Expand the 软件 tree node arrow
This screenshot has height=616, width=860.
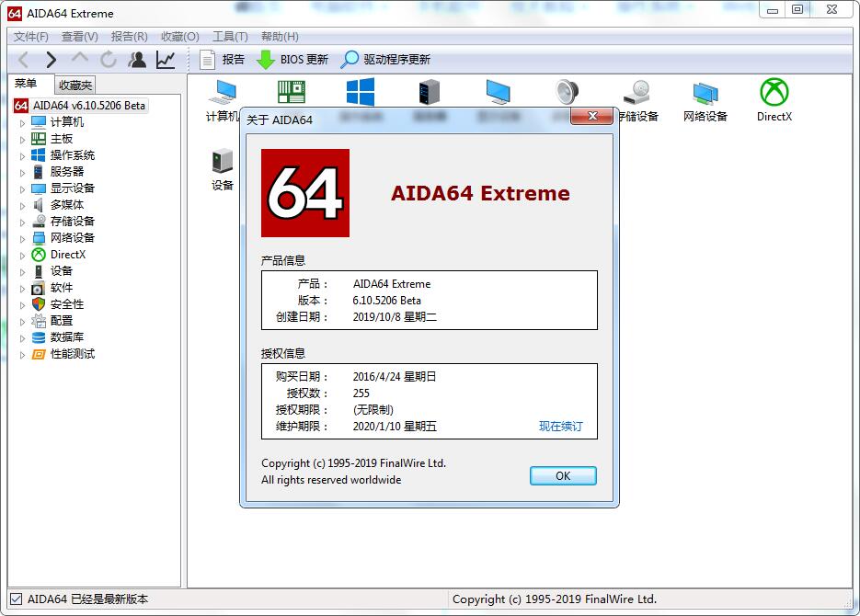coord(22,289)
